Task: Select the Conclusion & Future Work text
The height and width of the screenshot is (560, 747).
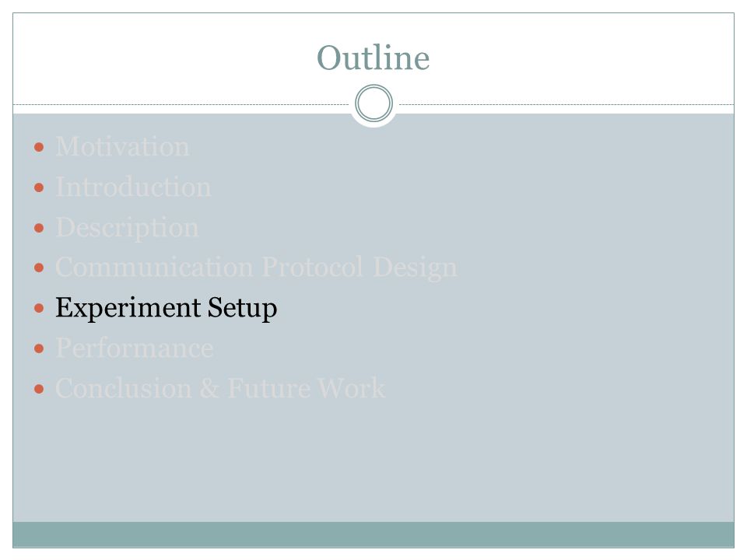Action: (220, 389)
